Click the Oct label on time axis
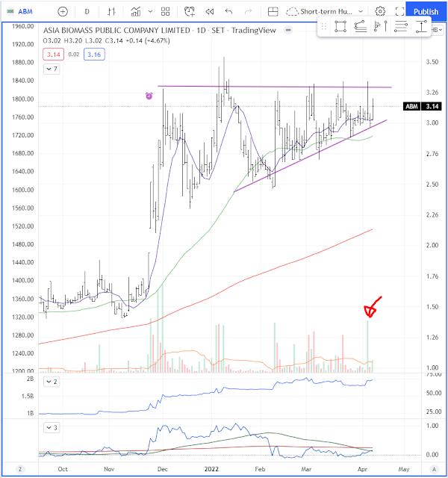 coord(63,469)
